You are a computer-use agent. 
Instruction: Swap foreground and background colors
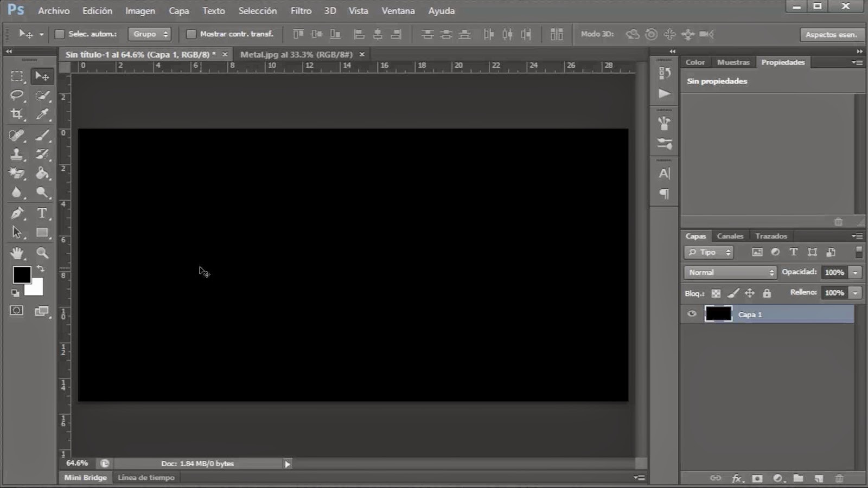(41, 268)
